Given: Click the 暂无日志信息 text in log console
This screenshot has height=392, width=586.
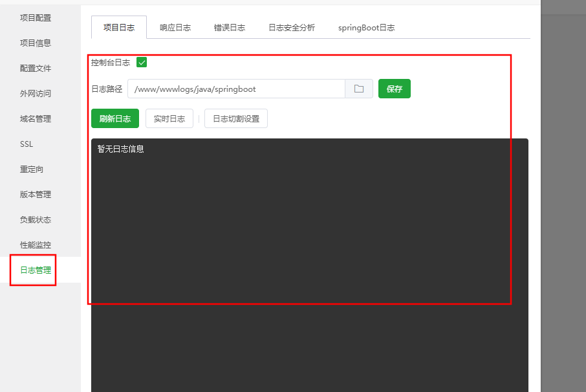Looking at the screenshot, I should (x=121, y=149).
